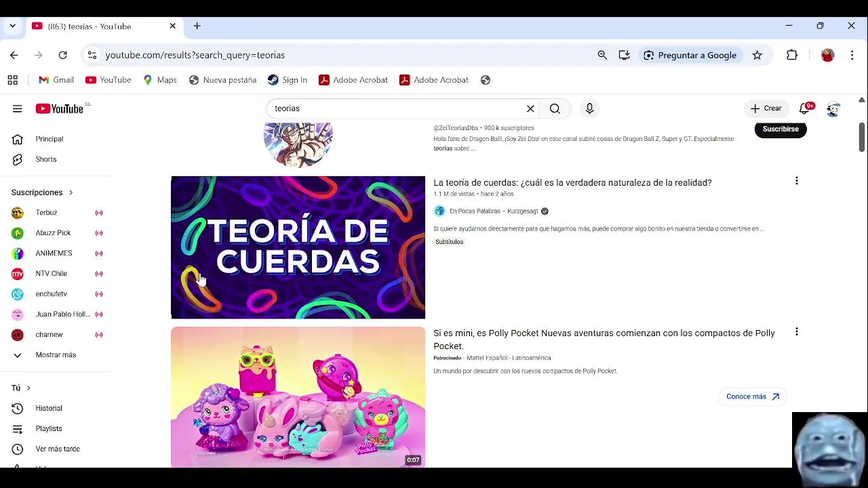Close the teorias - YouTube tab
868x488 pixels.
coord(172,26)
